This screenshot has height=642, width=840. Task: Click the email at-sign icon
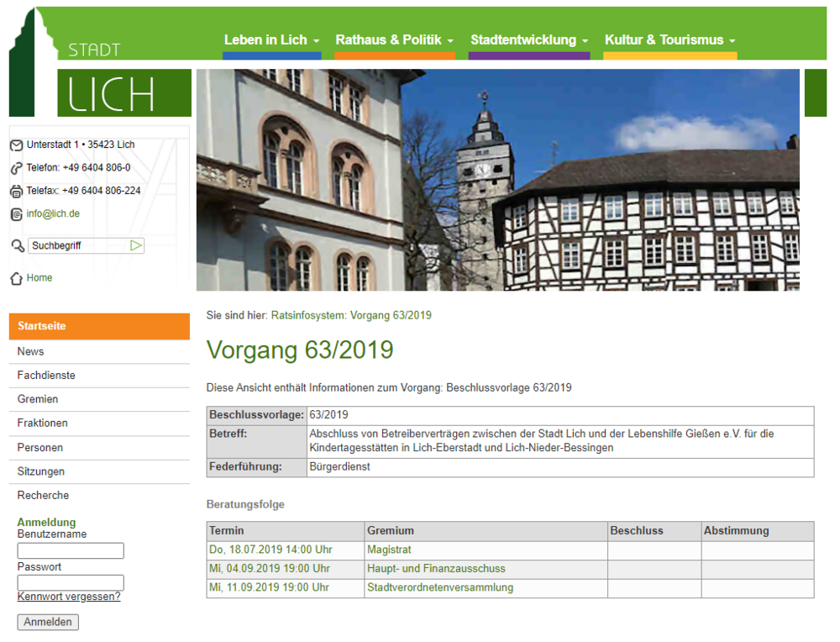[x=16, y=214]
